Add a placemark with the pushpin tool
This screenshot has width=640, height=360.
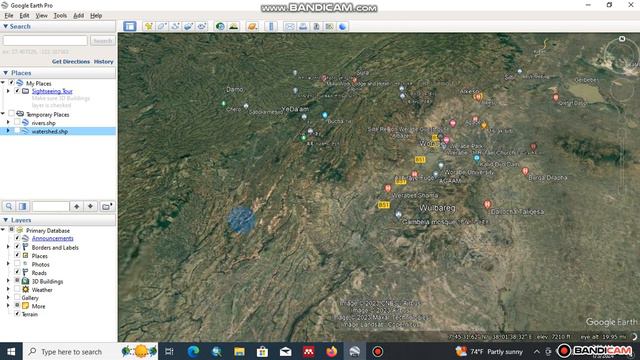pyautogui.click(x=149, y=27)
